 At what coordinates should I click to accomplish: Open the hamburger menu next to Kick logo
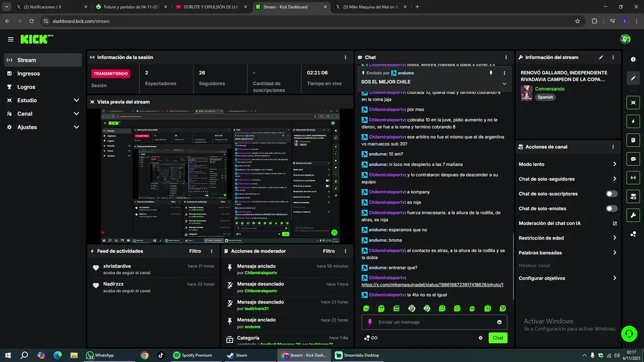point(11,39)
